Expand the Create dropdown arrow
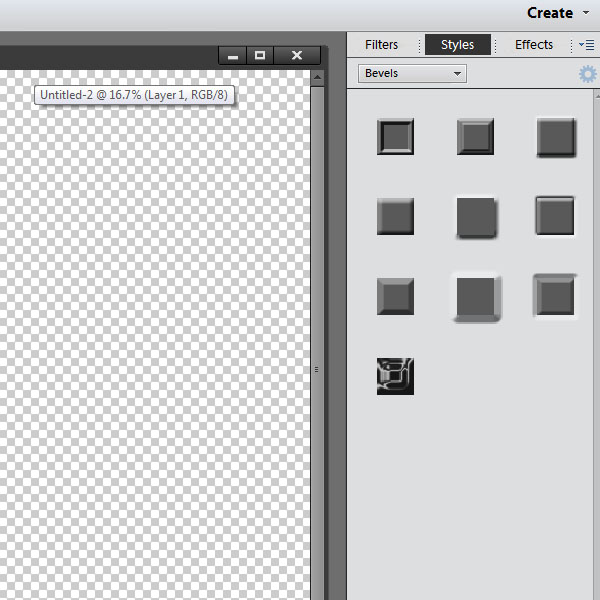This screenshot has width=600, height=600. pyautogui.click(x=586, y=13)
